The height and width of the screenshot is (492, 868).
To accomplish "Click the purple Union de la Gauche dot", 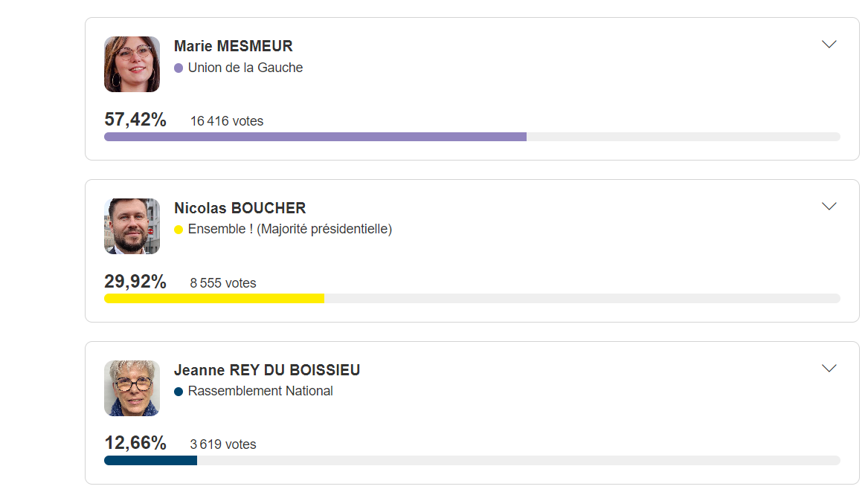I will tap(179, 68).
